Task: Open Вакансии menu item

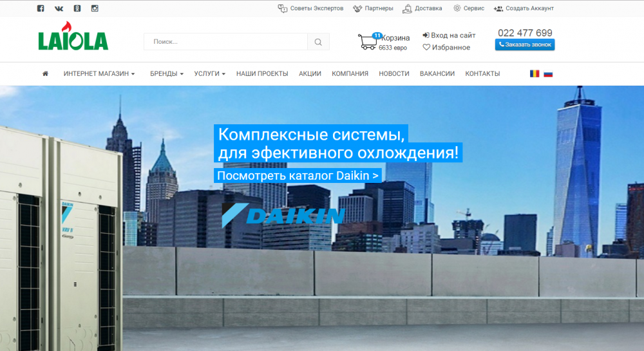Action: [x=437, y=73]
